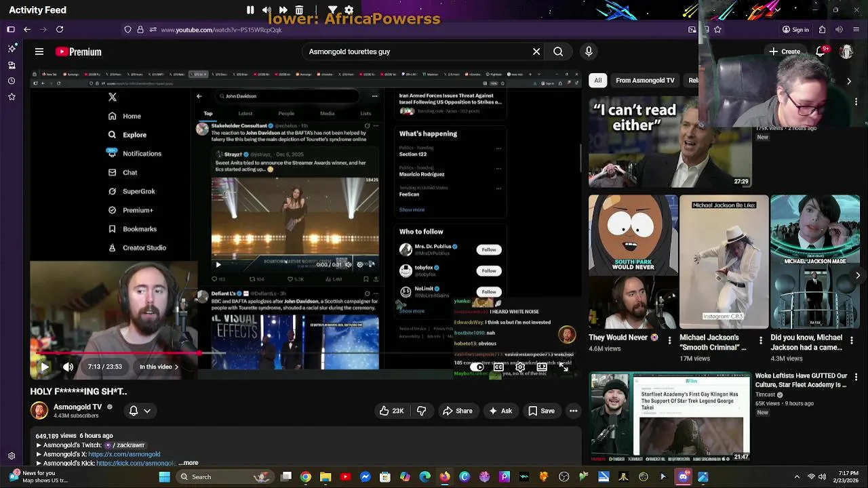Open options for the Smooth Criminal short

tap(761, 340)
